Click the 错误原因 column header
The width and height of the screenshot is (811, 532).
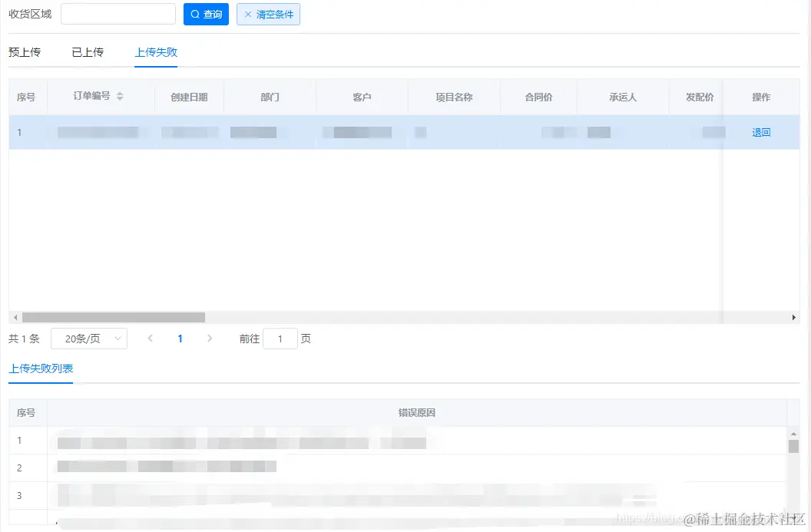click(417, 412)
